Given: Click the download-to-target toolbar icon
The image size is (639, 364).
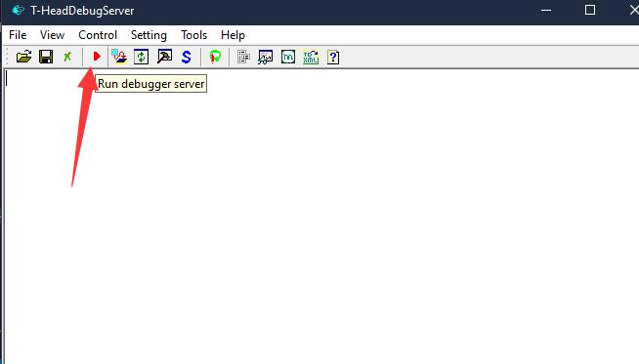Looking at the screenshot, I should click(119, 57).
